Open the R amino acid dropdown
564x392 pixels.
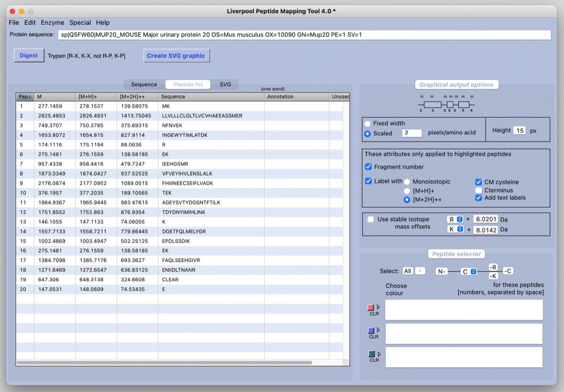coord(455,220)
